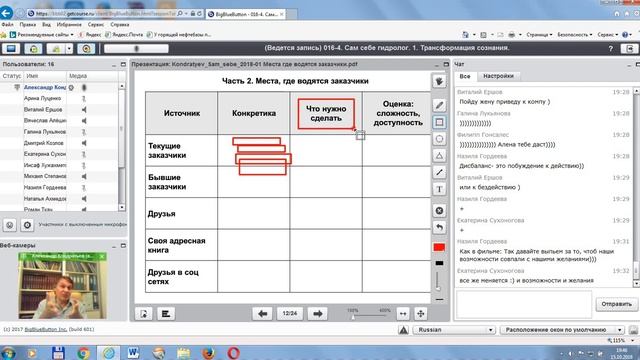Launch Opera from the taskbar

click(x=233, y=353)
